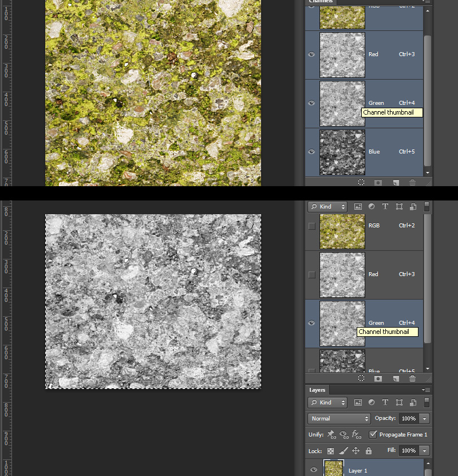Select Blue channel name in upper Channels panel

[x=374, y=152]
